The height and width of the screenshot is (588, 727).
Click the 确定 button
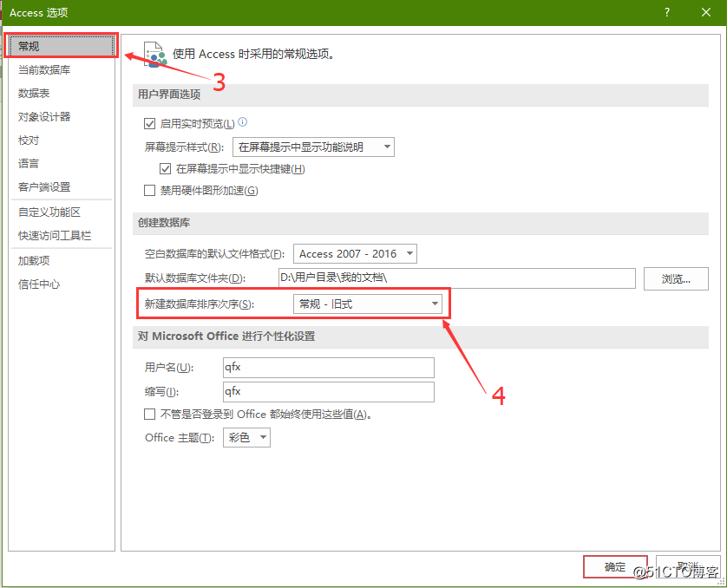[x=615, y=566]
